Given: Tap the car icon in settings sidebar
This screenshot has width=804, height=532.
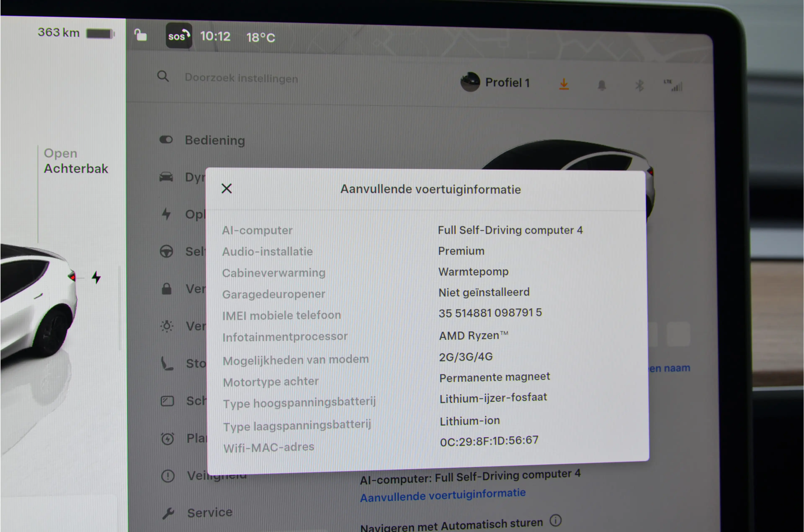Looking at the screenshot, I should click(166, 177).
